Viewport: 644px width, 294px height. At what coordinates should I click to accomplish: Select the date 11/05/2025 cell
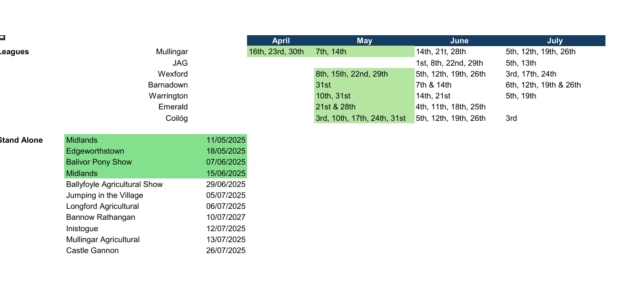(226, 140)
